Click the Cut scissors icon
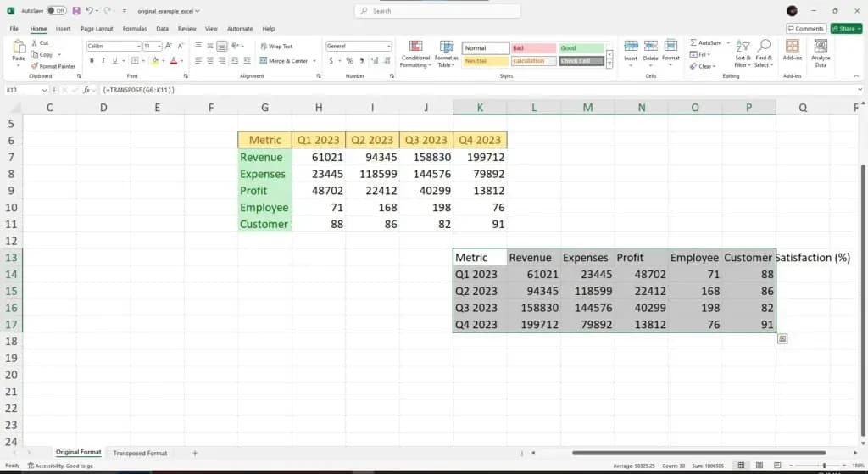Screen dimensions: 868x474 point(34,42)
